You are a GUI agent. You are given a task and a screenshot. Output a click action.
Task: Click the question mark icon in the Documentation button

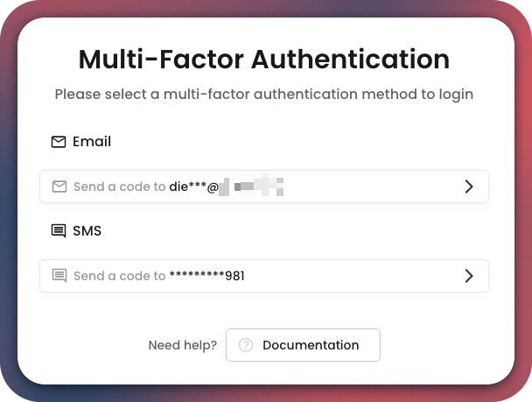coord(246,345)
